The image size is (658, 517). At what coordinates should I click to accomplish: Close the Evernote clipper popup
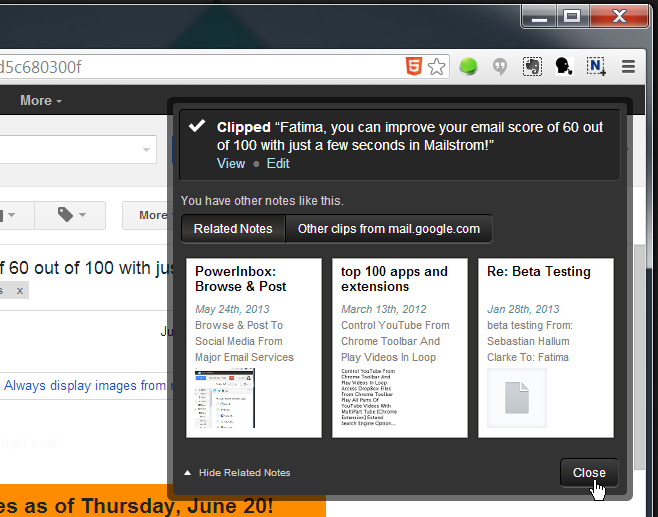coord(589,473)
